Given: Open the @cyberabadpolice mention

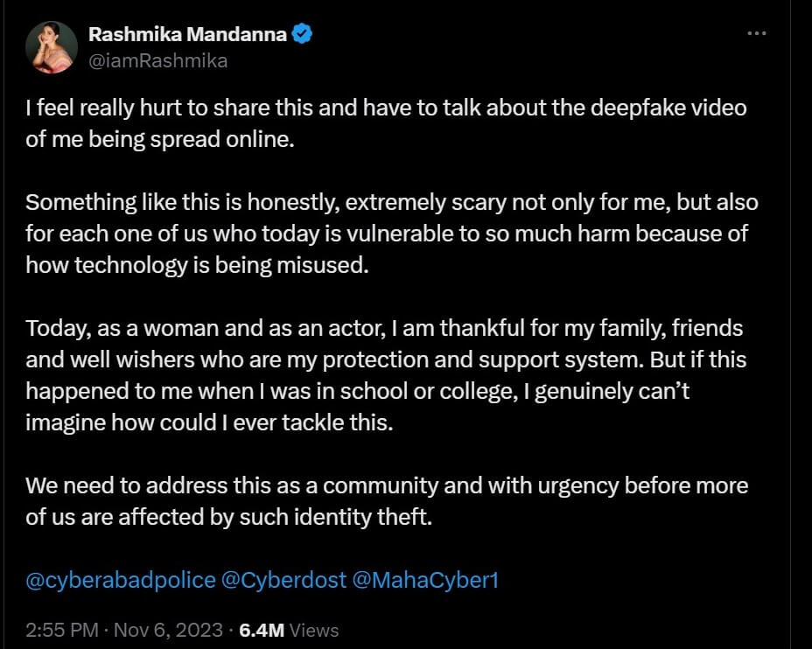Looking at the screenshot, I should [x=120, y=580].
